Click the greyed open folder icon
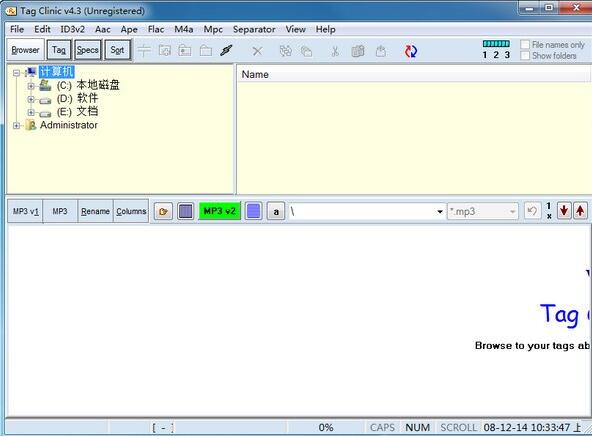592x436 pixels. click(206, 51)
